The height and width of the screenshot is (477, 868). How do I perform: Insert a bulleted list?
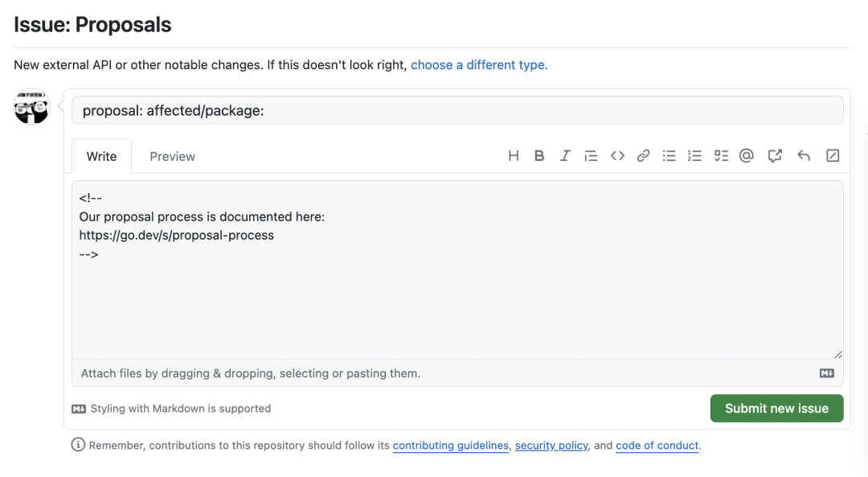(669, 156)
